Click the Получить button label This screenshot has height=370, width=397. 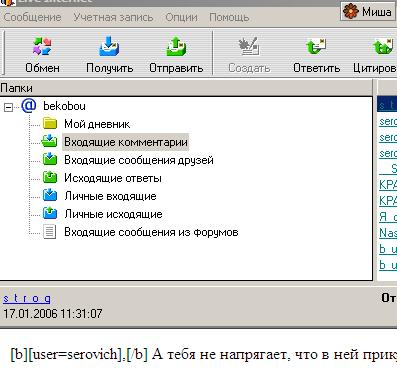(x=110, y=68)
